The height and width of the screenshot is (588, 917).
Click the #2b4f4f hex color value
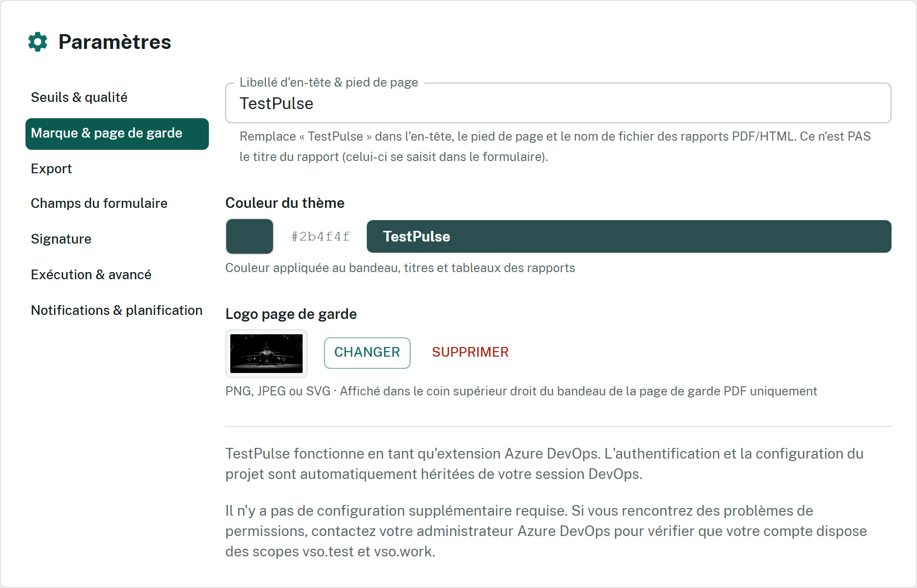(x=320, y=236)
